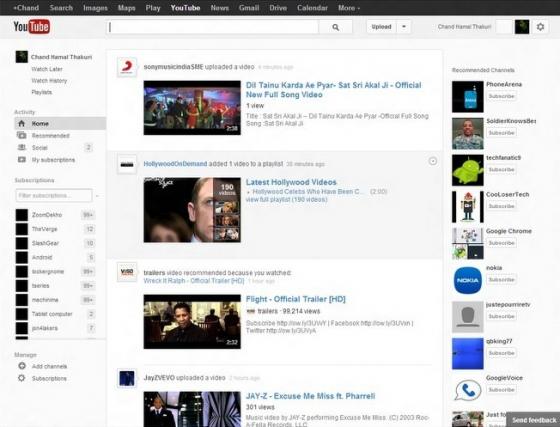
Task: Click the Home icon in Activity
Action: point(21,124)
